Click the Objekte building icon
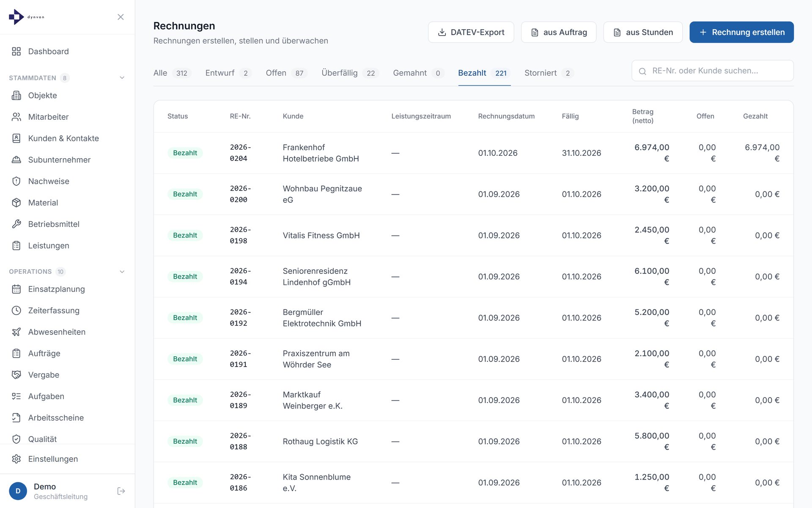The image size is (812, 508). coord(16,95)
